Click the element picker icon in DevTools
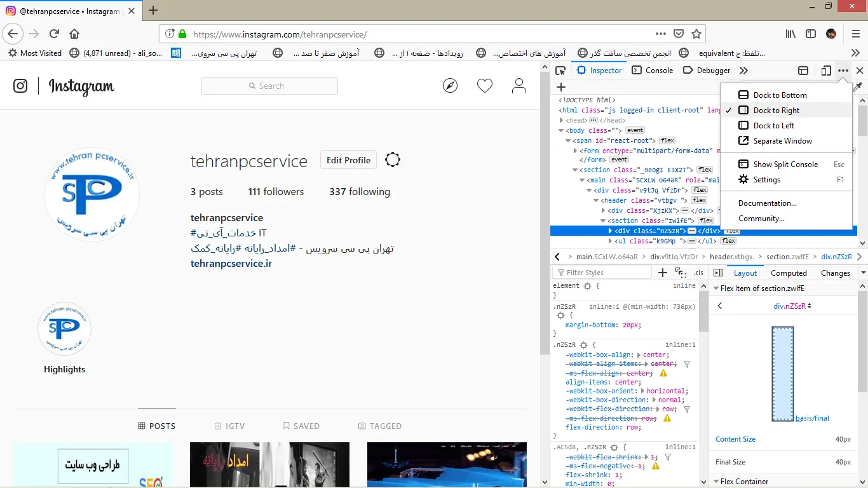This screenshot has height=488, width=868. click(560, 71)
